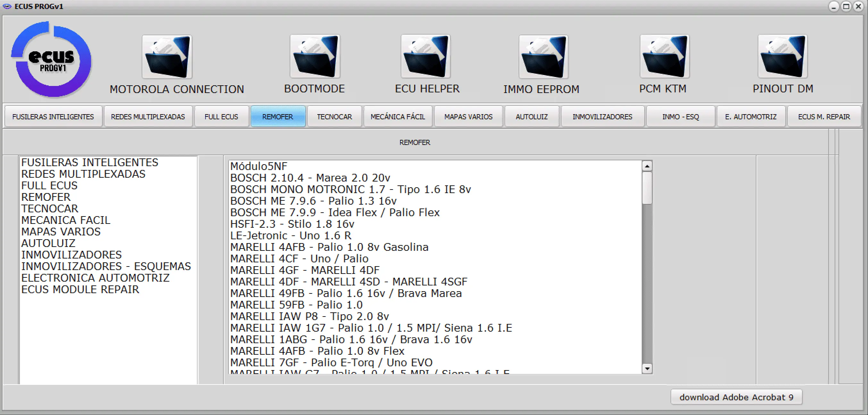
Task: Select MARELLI 4CF - Uno / Palio
Action: point(299,258)
